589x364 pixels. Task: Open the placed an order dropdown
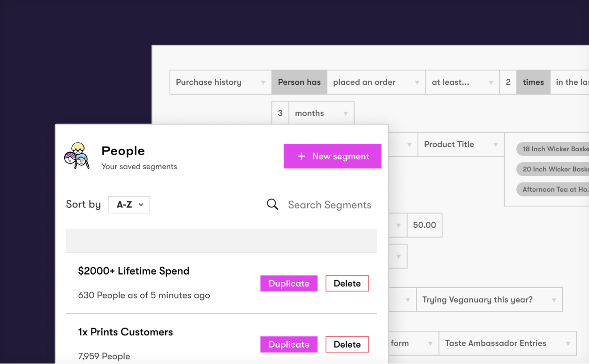(376, 82)
